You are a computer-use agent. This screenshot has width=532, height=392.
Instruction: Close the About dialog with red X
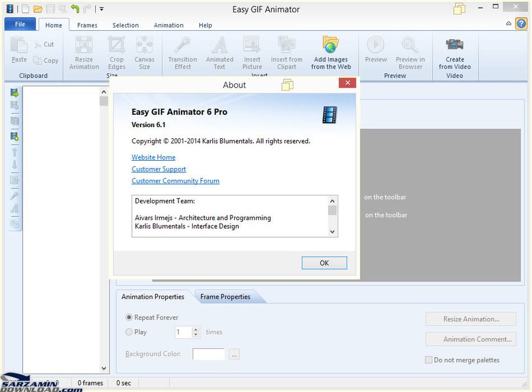click(x=348, y=83)
